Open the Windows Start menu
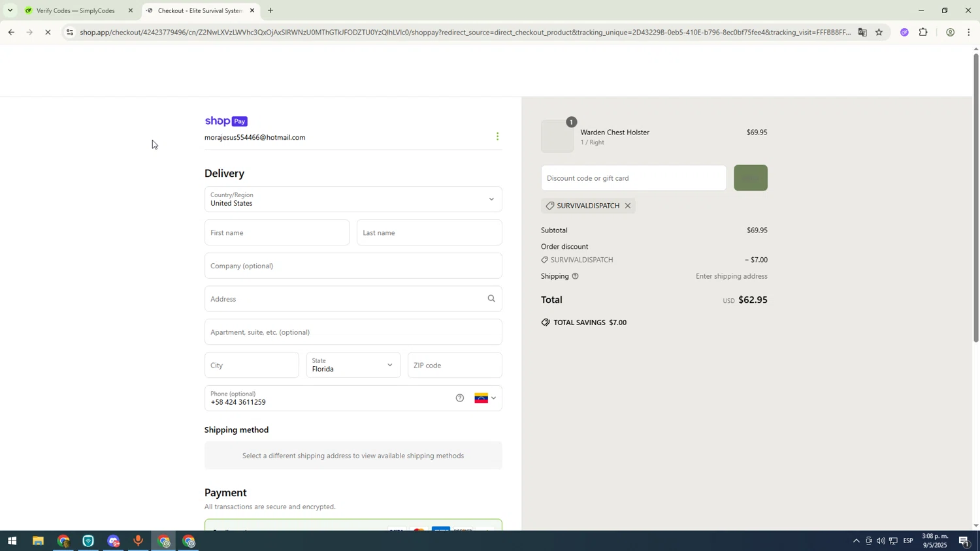 click(x=12, y=541)
